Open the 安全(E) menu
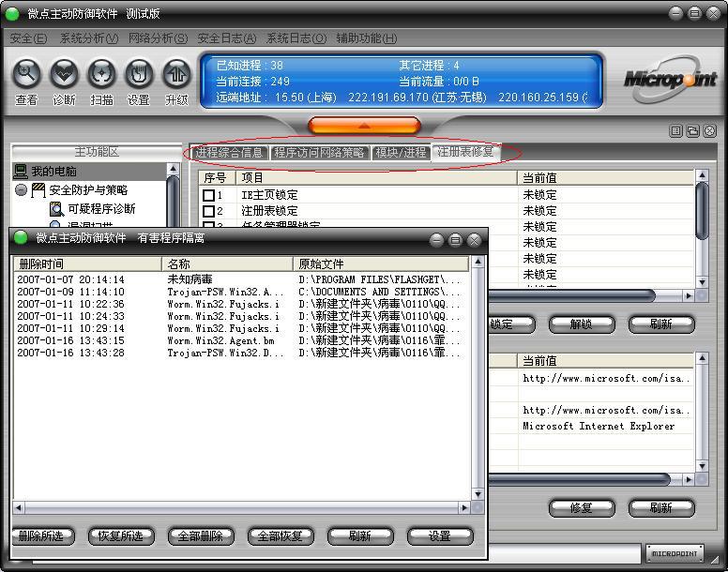The image size is (728, 572). pyautogui.click(x=29, y=38)
